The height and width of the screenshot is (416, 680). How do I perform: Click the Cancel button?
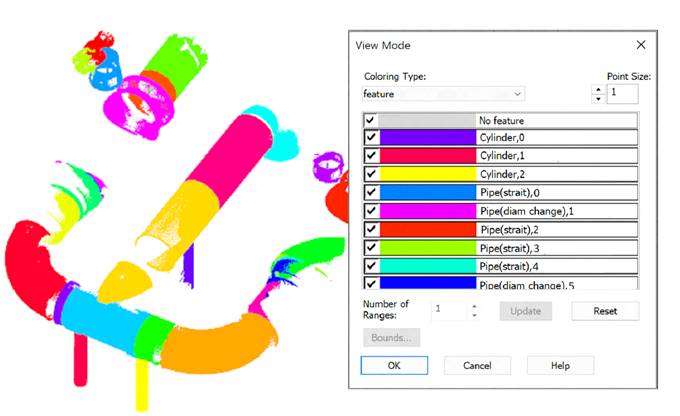[477, 365]
